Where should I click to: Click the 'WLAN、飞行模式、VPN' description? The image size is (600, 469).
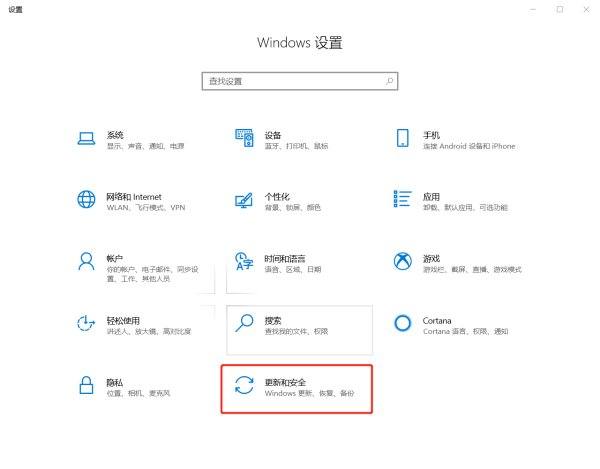[146, 207]
